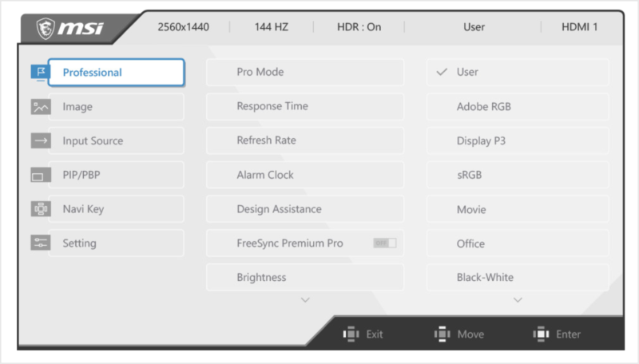Open the Professional menu

[116, 73]
